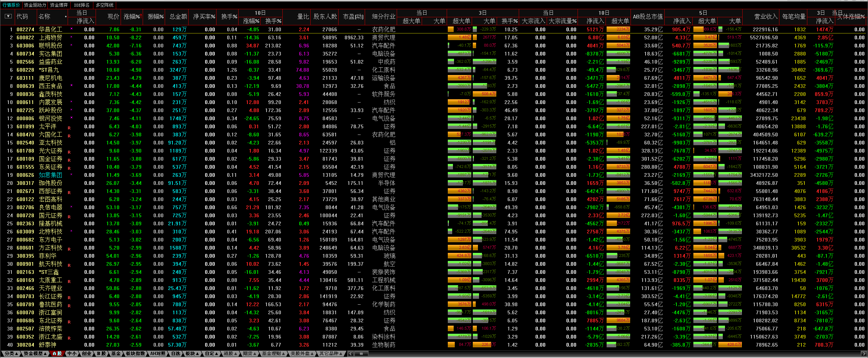Screen dimensions: 868x358
Task: Click the R marker beside 浙江龙盛
Action: pos(69,338)
